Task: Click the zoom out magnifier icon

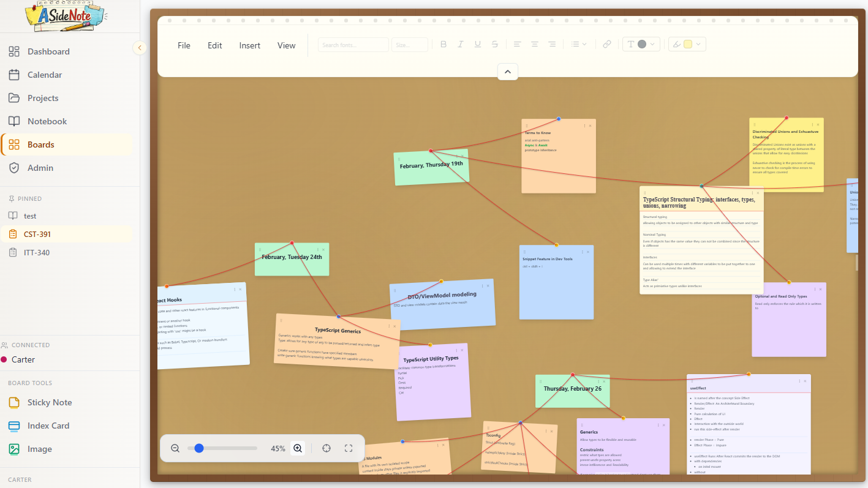Action: tap(175, 448)
